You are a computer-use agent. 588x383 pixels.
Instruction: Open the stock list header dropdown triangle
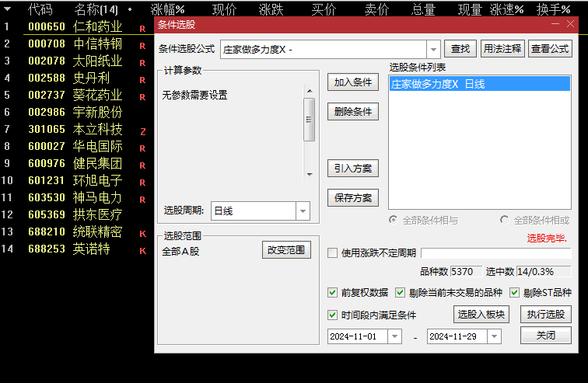7,9
